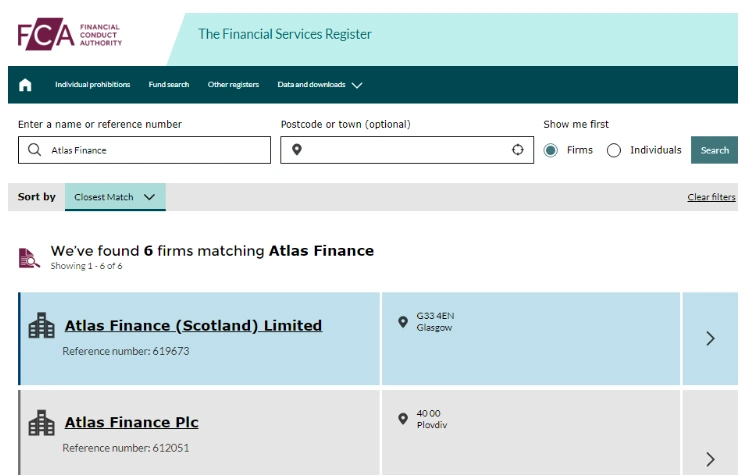Expand Atlas Finance (Scotland) Limited row arrow
Screen dimensions: 744x476
point(710,338)
